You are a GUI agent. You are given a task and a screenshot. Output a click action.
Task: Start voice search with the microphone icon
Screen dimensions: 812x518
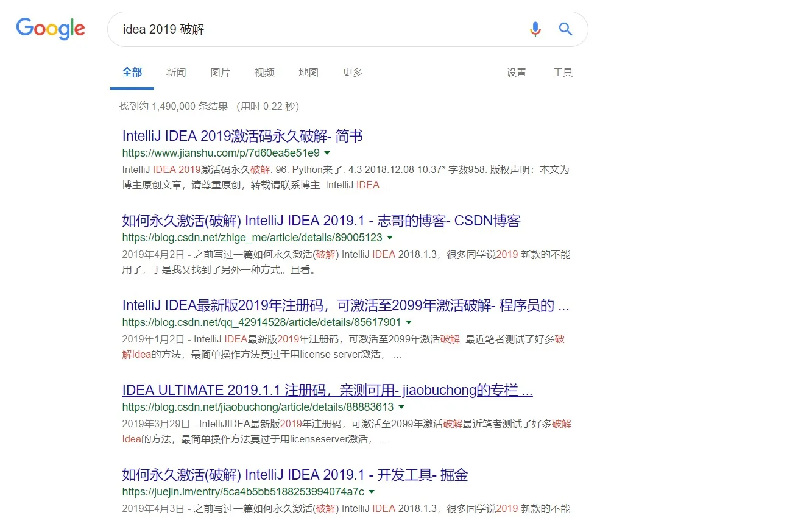click(535, 29)
